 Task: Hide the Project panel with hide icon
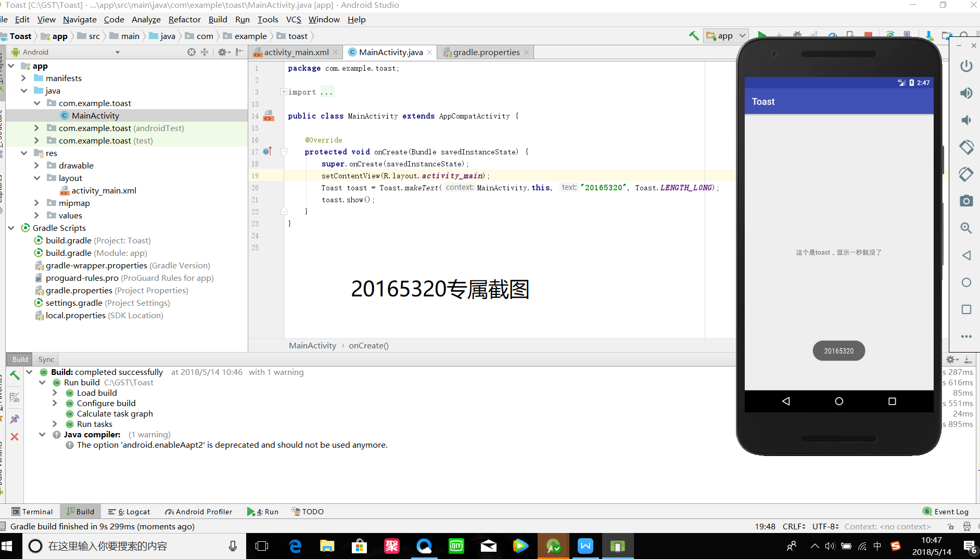(239, 52)
